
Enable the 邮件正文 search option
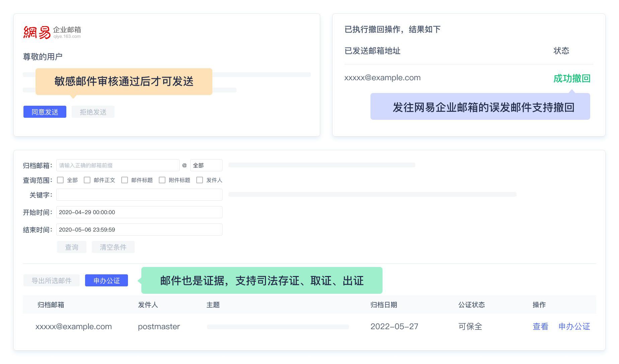[x=87, y=180]
